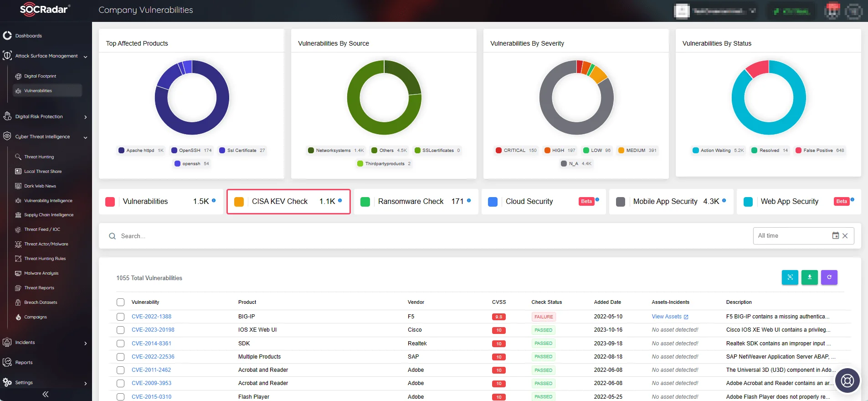Screen dimensions: 868x401
Task: Clear the All time date filter
Action: (x=845, y=236)
